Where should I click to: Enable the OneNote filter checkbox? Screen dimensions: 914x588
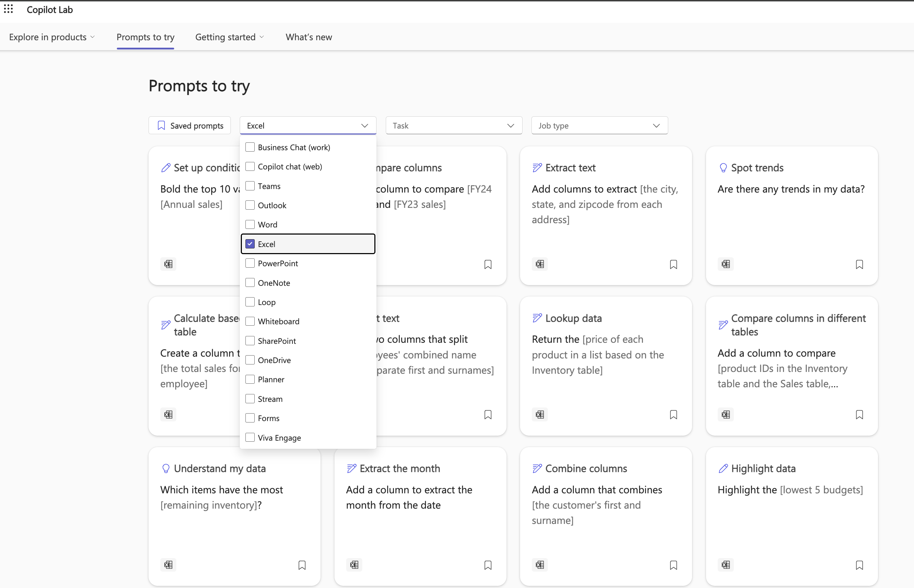(250, 283)
